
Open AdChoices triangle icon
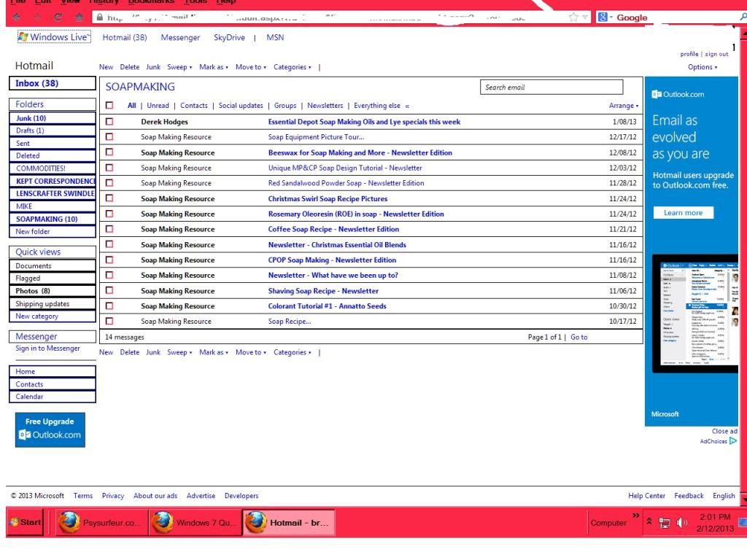[733, 441]
